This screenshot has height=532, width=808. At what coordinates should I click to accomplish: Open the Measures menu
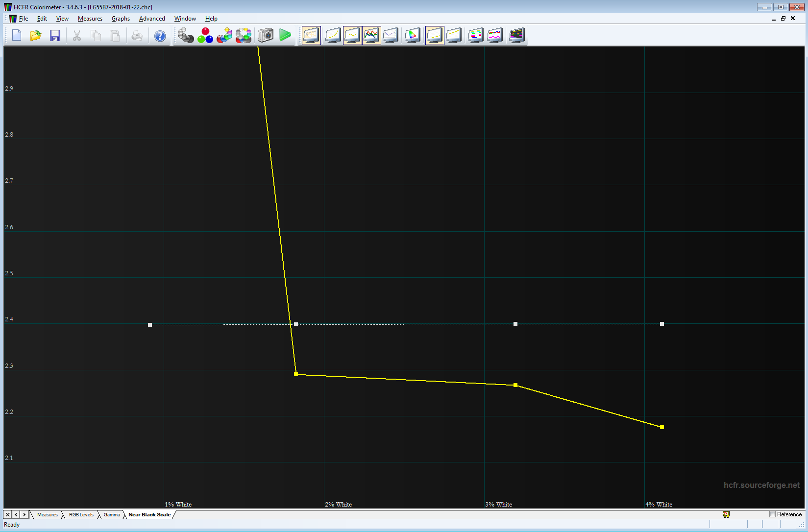(90, 19)
